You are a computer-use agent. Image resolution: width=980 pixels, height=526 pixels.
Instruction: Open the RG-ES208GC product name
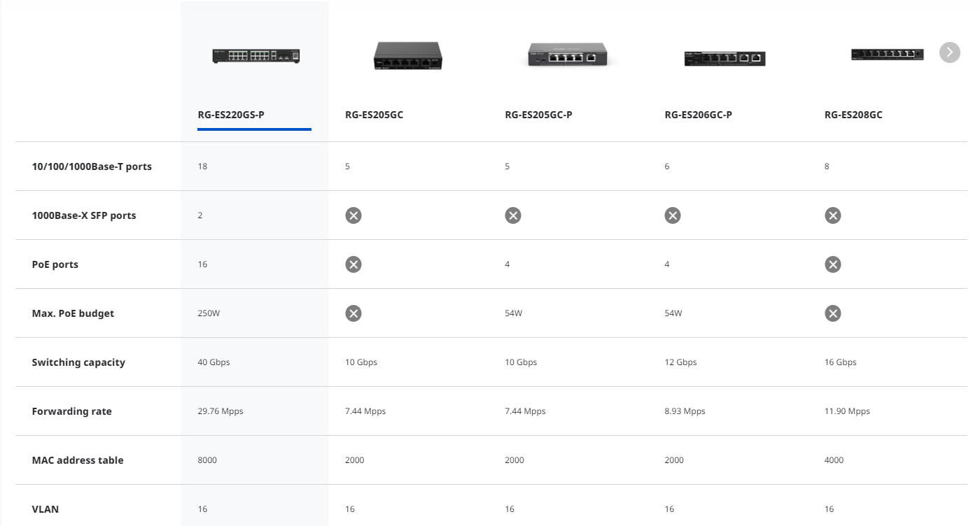click(x=853, y=115)
